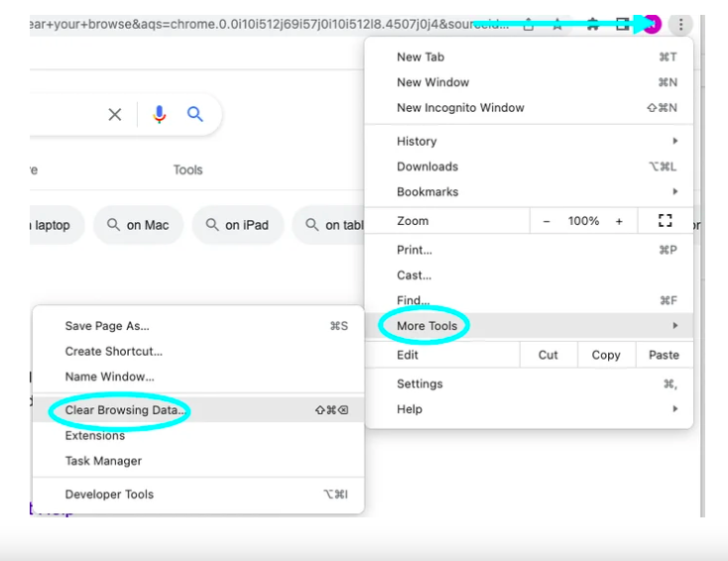The width and height of the screenshot is (728, 561).
Task: Expand the More Tools submenu
Action: (x=530, y=326)
